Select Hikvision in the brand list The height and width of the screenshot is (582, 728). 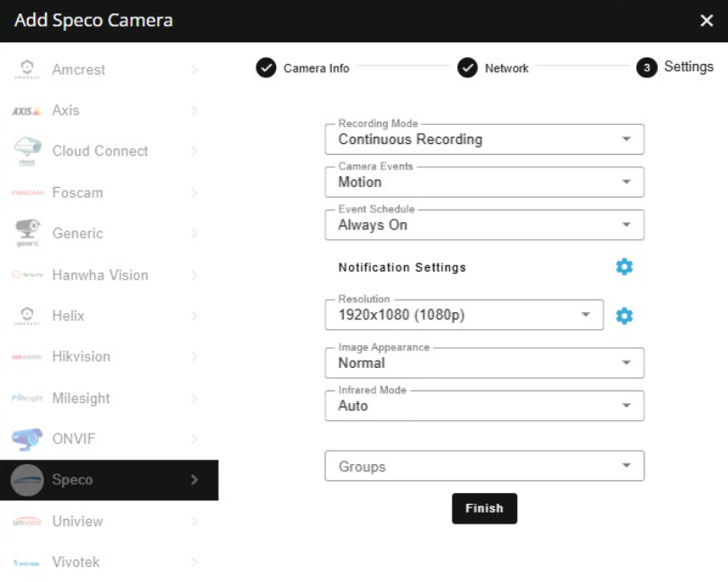[109, 356]
